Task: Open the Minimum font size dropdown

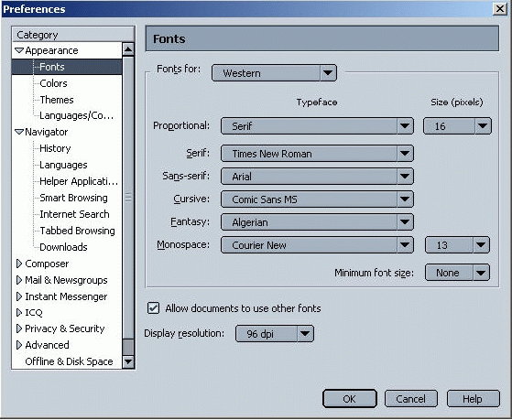Action: 457,273
